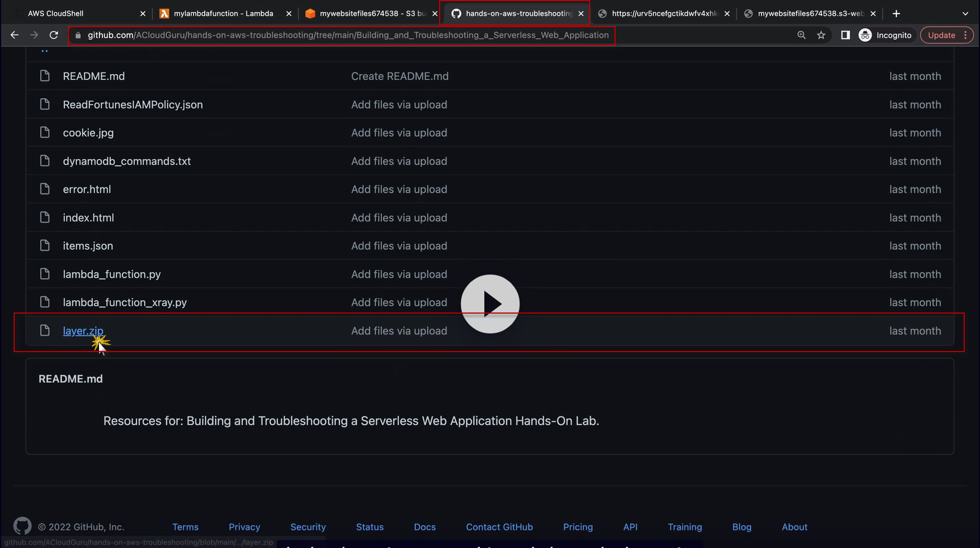Open the README.md file
The image size is (980, 548).
click(x=94, y=76)
